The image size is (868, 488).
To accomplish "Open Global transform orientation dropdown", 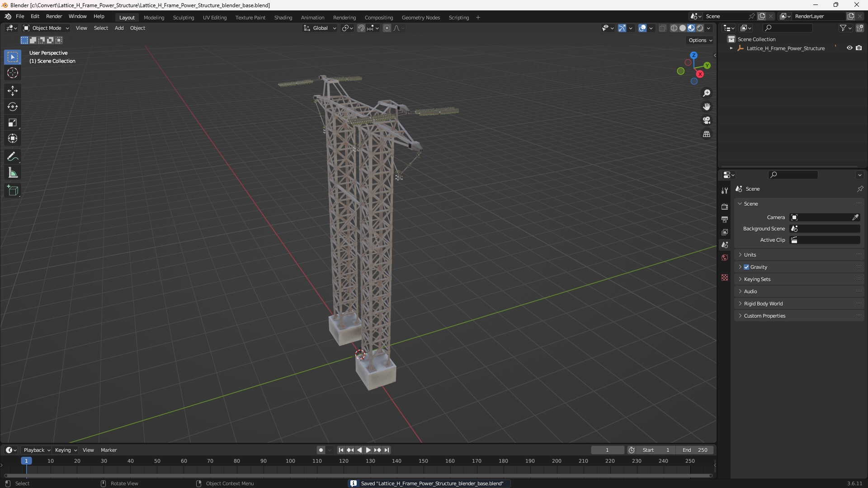I will point(320,28).
